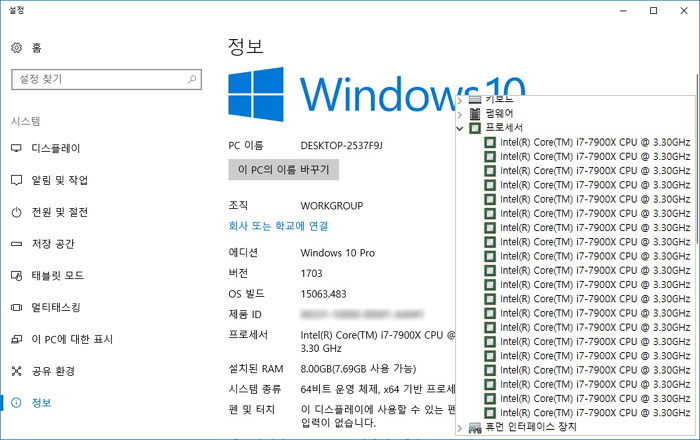
Task: Select the last i7-7900X processor entry
Action: [x=588, y=412]
